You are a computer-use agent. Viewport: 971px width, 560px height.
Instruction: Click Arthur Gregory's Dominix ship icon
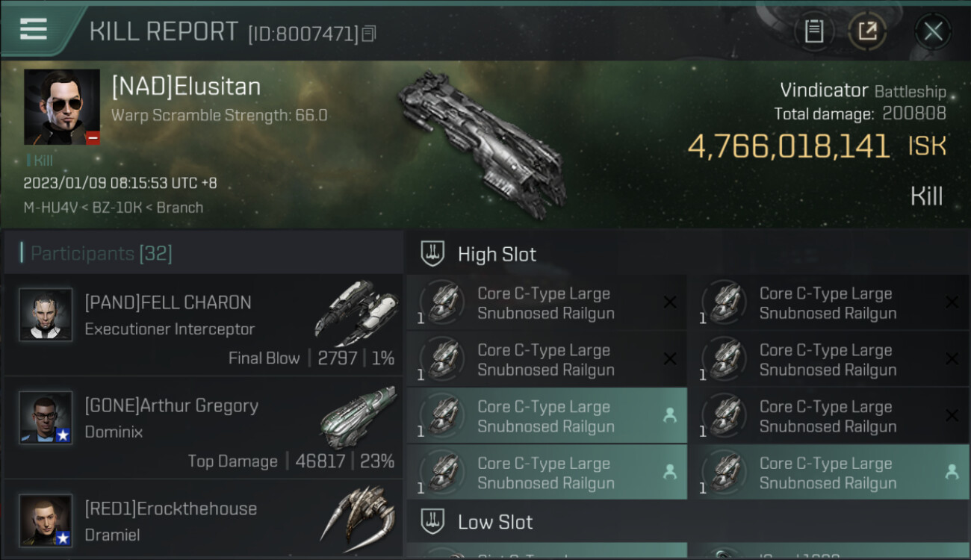[x=359, y=417]
